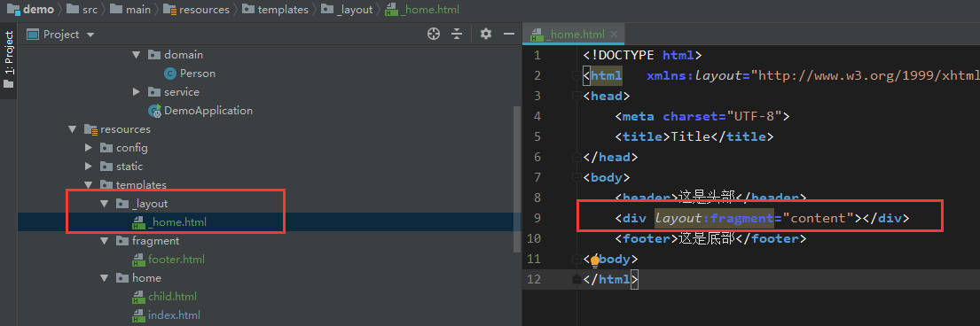
Task: Select footer.html in the project tree
Action: pyautogui.click(x=176, y=260)
